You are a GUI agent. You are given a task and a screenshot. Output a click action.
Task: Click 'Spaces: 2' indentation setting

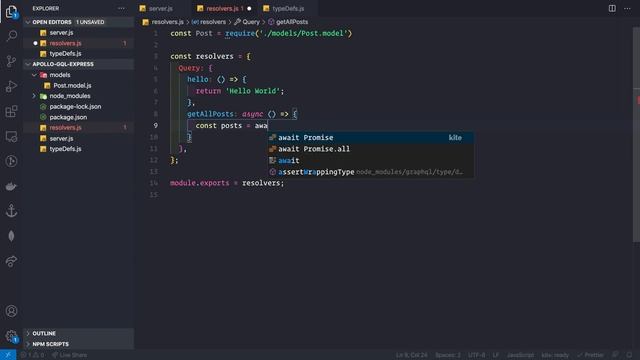click(x=448, y=355)
